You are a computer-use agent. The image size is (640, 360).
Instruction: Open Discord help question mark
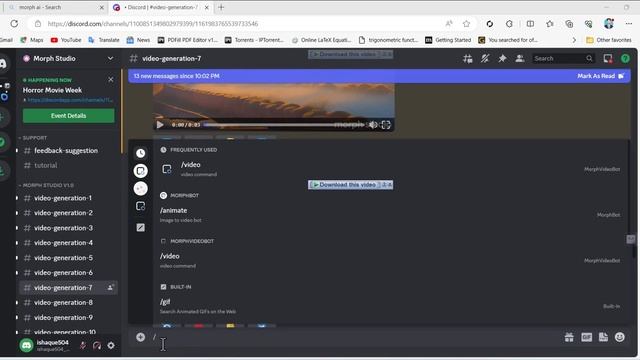(x=625, y=59)
